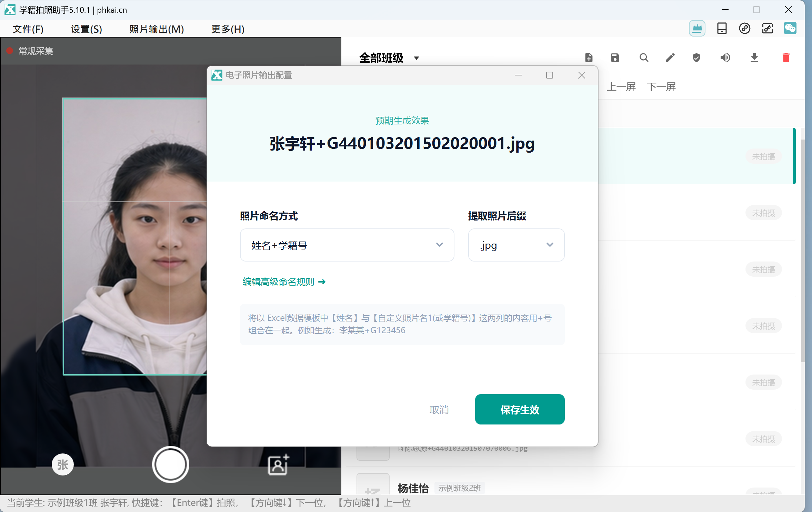Click the speaker sound icon
The image size is (812, 512).
[725, 58]
